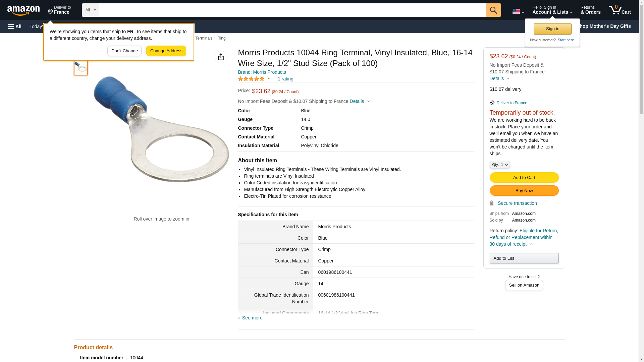The image size is (644, 362).
Task: Click the share icon above product image
Action: coord(221,57)
